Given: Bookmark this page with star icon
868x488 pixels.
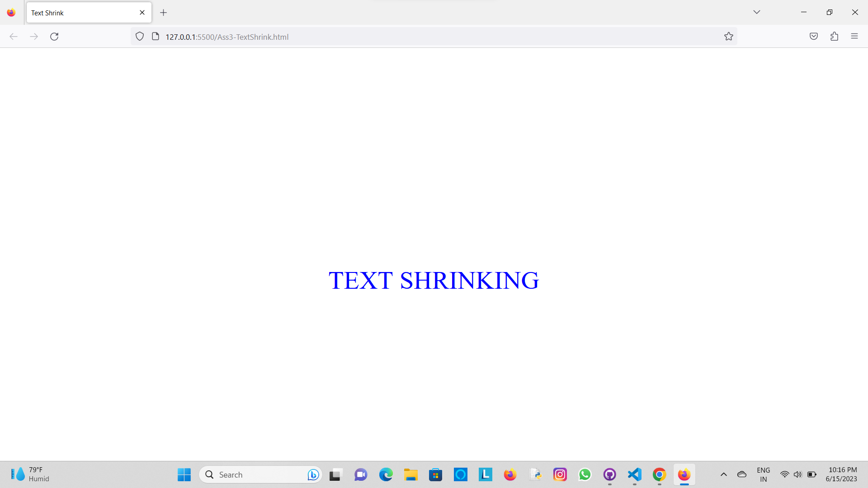Looking at the screenshot, I should point(728,37).
